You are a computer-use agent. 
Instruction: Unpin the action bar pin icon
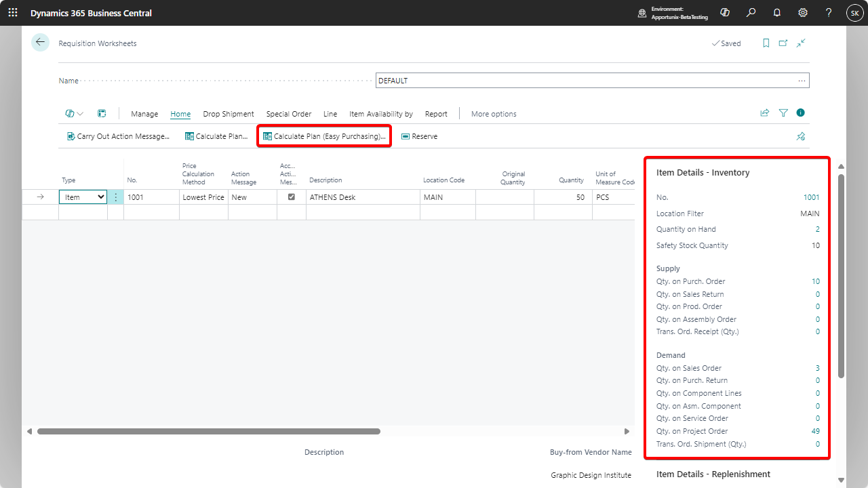(801, 136)
